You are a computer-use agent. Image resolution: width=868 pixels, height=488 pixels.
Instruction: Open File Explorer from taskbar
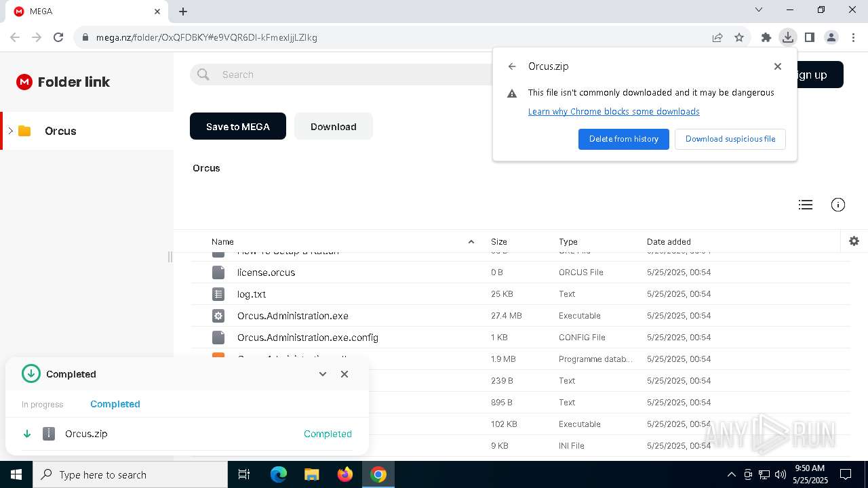pos(311,474)
